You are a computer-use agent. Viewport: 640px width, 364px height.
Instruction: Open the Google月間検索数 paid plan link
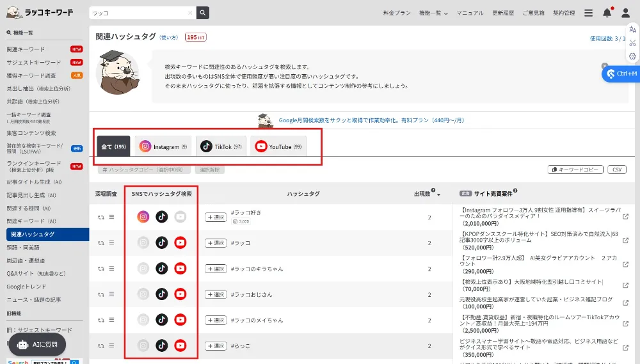(371, 120)
